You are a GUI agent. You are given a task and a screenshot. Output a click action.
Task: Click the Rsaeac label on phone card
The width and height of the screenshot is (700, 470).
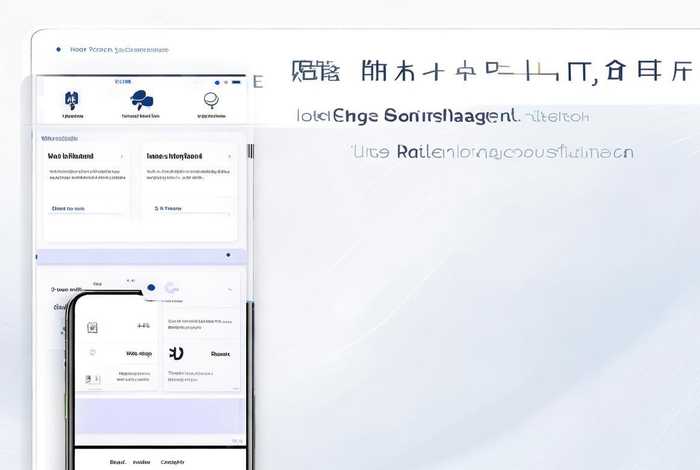220,353
